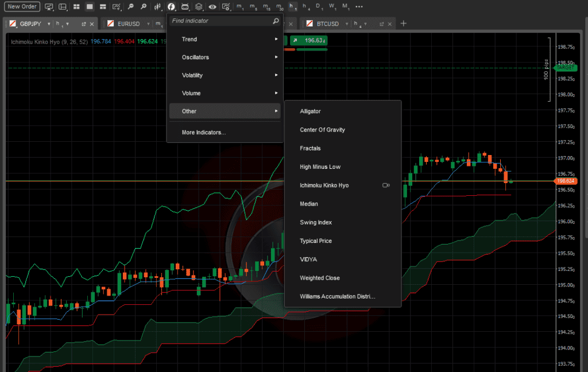This screenshot has width=588, height=372.
Task: Click the New Order button
Action: 22,6
